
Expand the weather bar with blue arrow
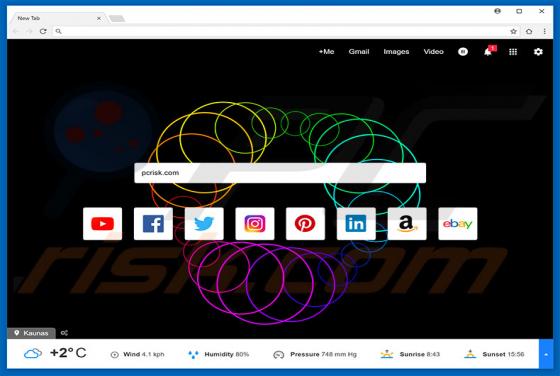pos(546,354)
